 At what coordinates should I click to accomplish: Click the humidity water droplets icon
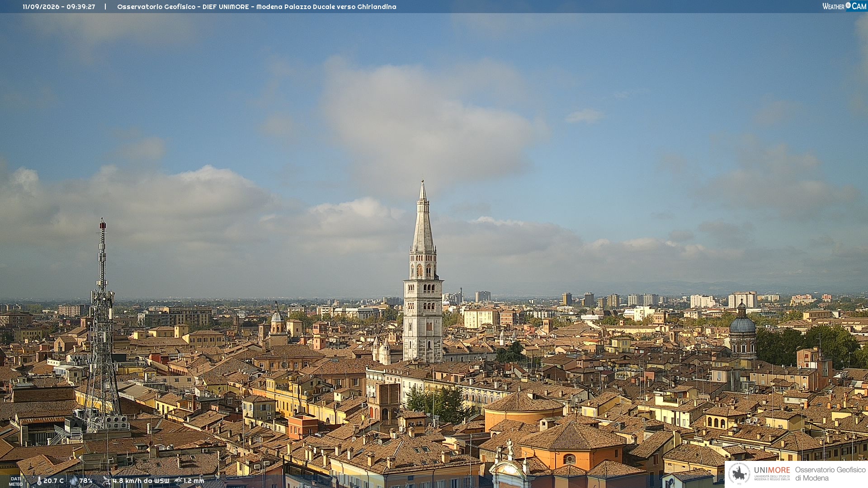[74, 481]
